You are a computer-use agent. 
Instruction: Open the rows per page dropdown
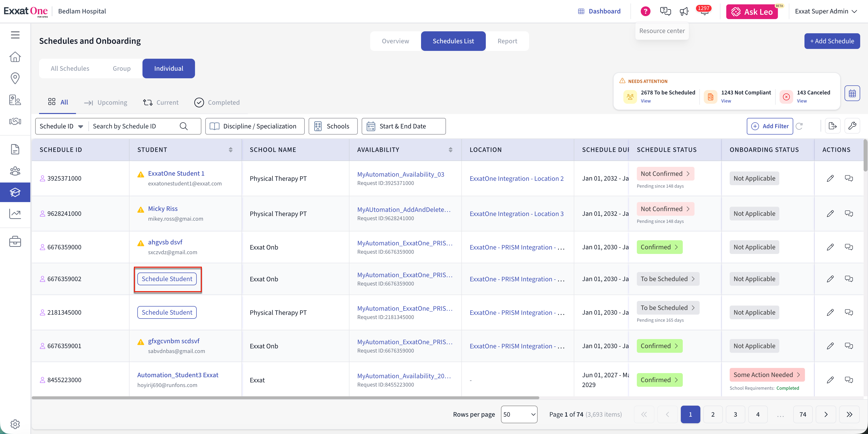pos(519,414)
